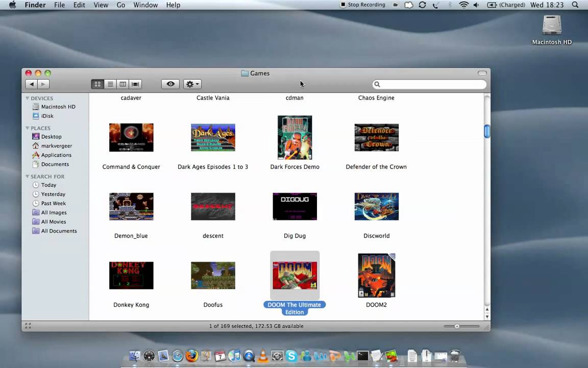Open Firefox from the dock
This screenshot has height=368, width=588.
click(191, 355)
